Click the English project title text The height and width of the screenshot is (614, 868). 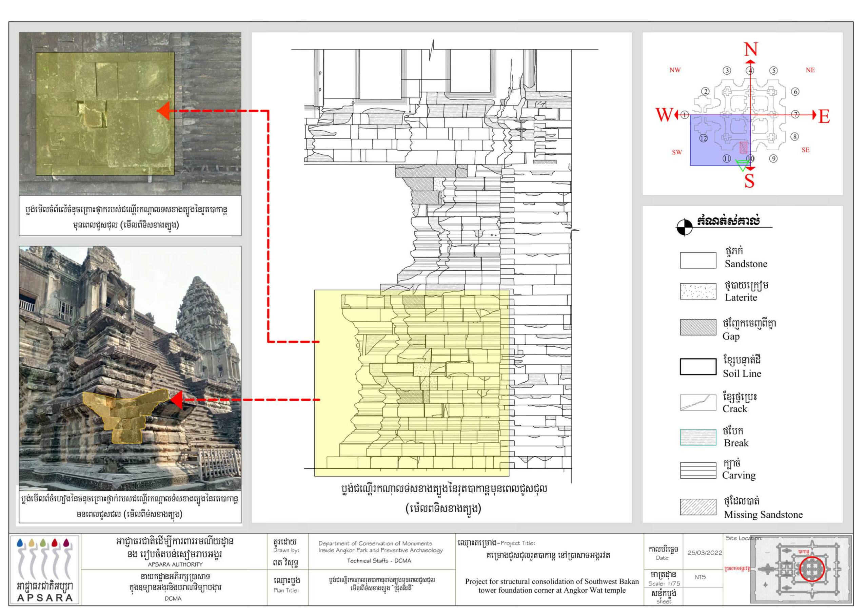coord(552,586)
